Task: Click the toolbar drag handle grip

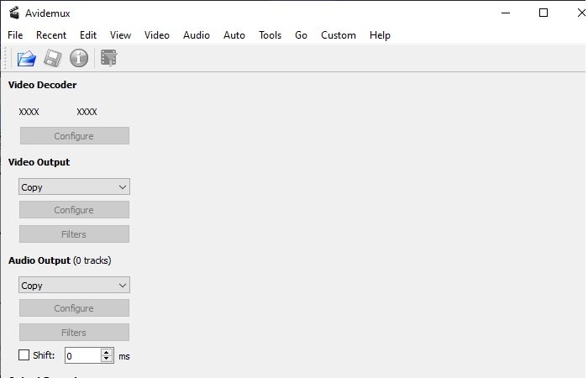Action: coord(5,58)
